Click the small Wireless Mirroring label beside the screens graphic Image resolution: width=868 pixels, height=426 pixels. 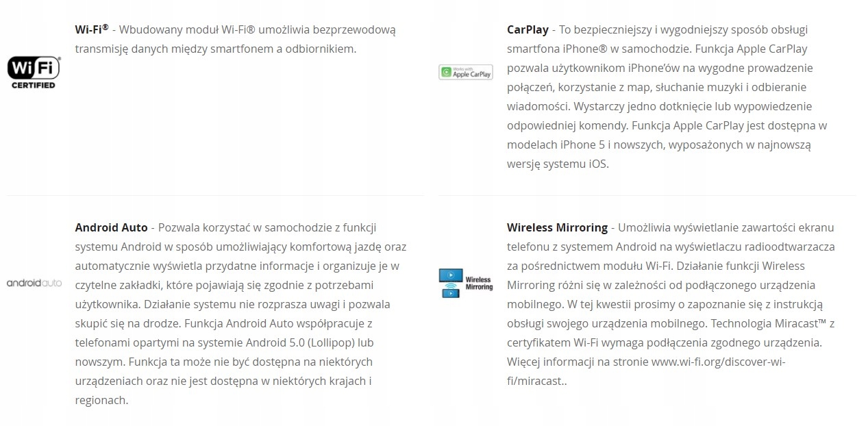(x=479, y=283)
